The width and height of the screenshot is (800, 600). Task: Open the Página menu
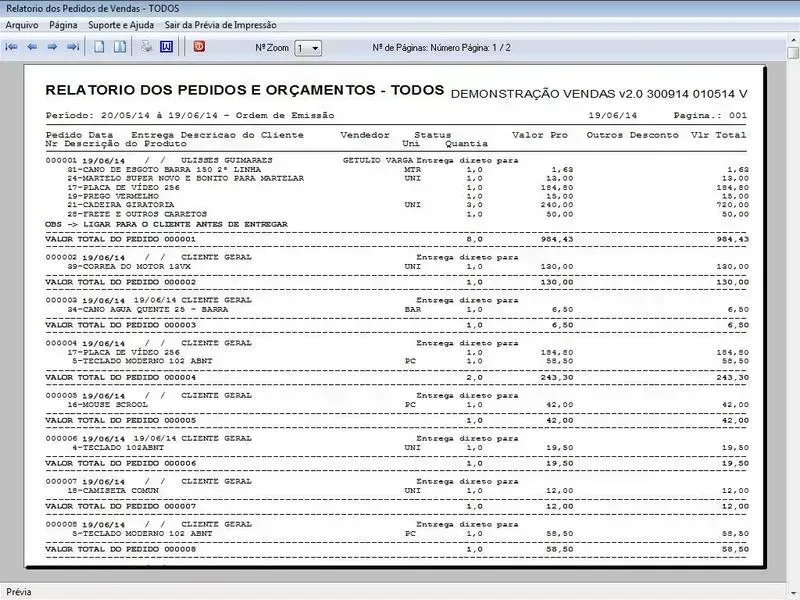click(x=63, y=23)
